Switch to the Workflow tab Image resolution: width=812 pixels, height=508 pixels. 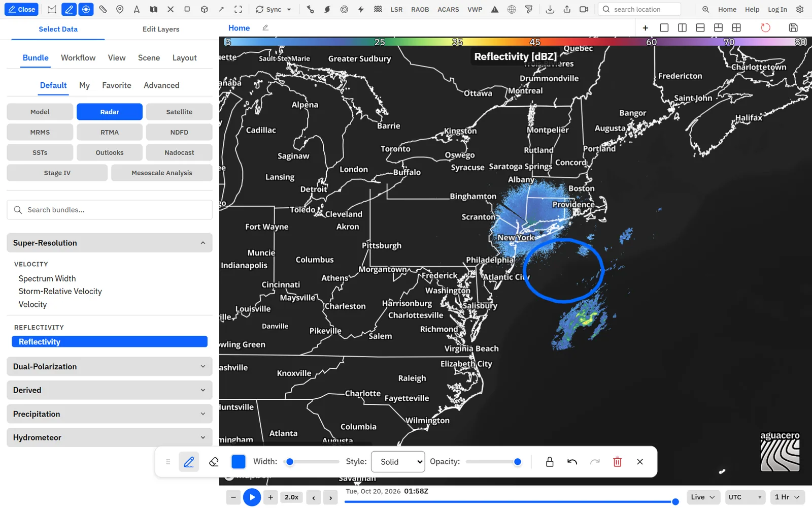tap(78, 58)
